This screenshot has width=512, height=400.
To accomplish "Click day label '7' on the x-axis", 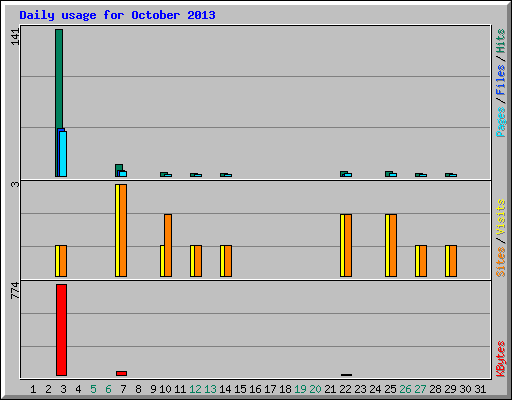I will [x=123, y=389].
